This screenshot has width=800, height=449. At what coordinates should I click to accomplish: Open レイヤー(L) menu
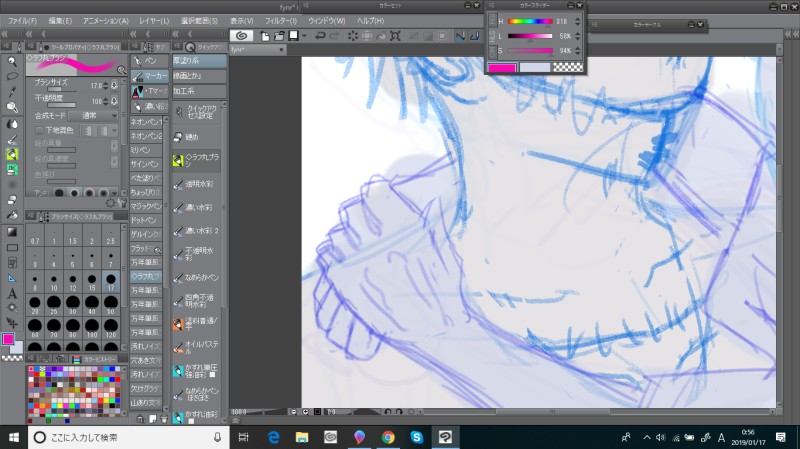154,21
